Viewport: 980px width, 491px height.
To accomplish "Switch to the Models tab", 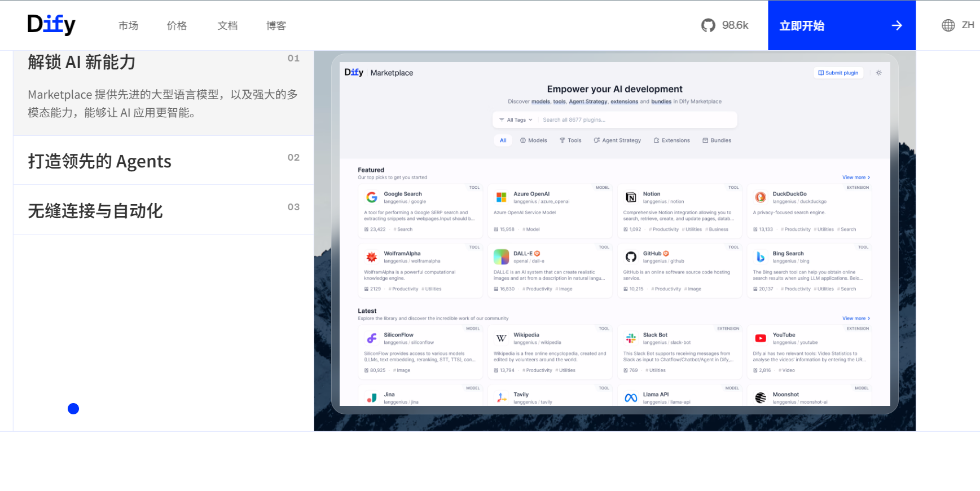I will tap(534, 140).
